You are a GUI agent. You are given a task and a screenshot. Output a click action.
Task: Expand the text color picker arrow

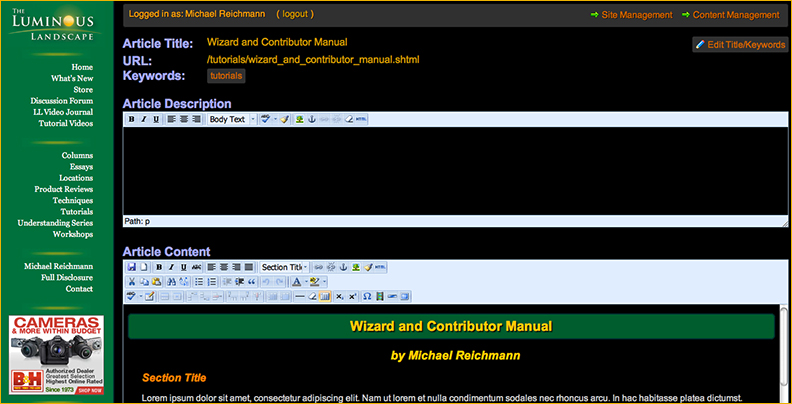tap(307, 282)
